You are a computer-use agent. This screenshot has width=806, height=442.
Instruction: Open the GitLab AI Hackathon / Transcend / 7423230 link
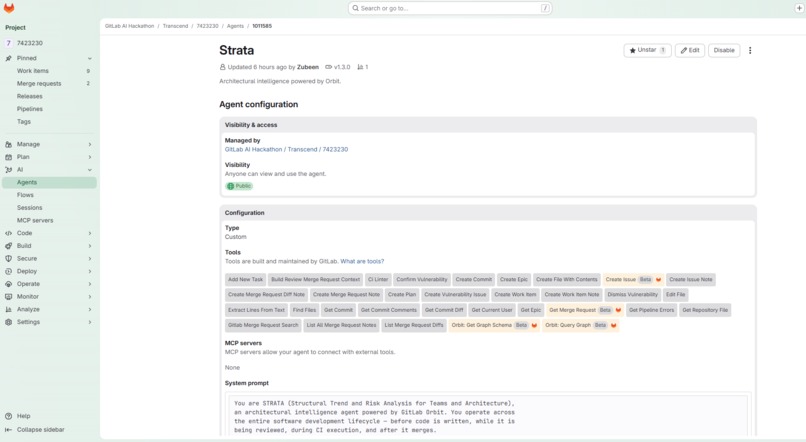pos(286,150)
